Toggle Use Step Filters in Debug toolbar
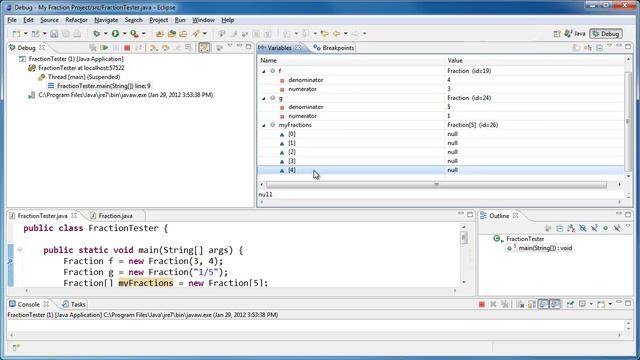640x360 pixels. (204, 48)
